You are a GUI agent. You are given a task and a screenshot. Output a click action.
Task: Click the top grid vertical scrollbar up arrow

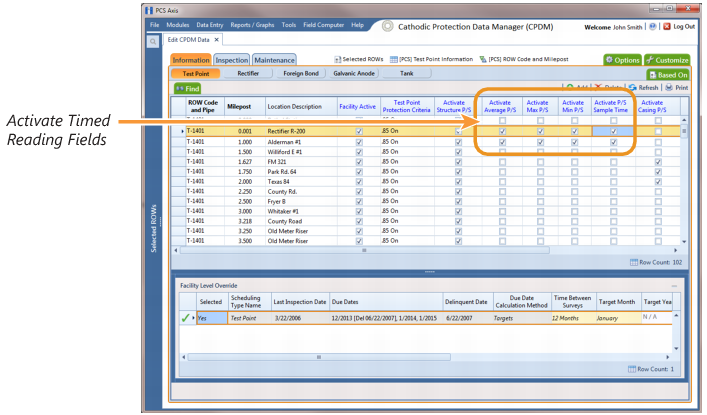(684, 120)
